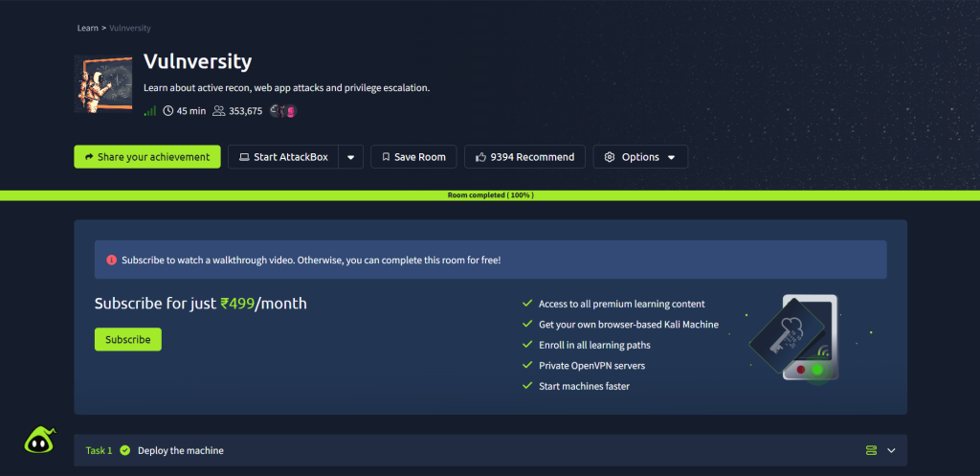Toggle the 9394 Recommend thumbs-up
Screen dimensions: 980x476
pos(526,157)
